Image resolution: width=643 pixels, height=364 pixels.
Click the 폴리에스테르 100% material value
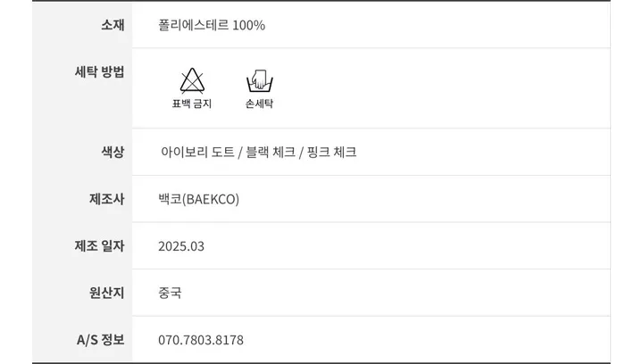(x=212, y=25)
